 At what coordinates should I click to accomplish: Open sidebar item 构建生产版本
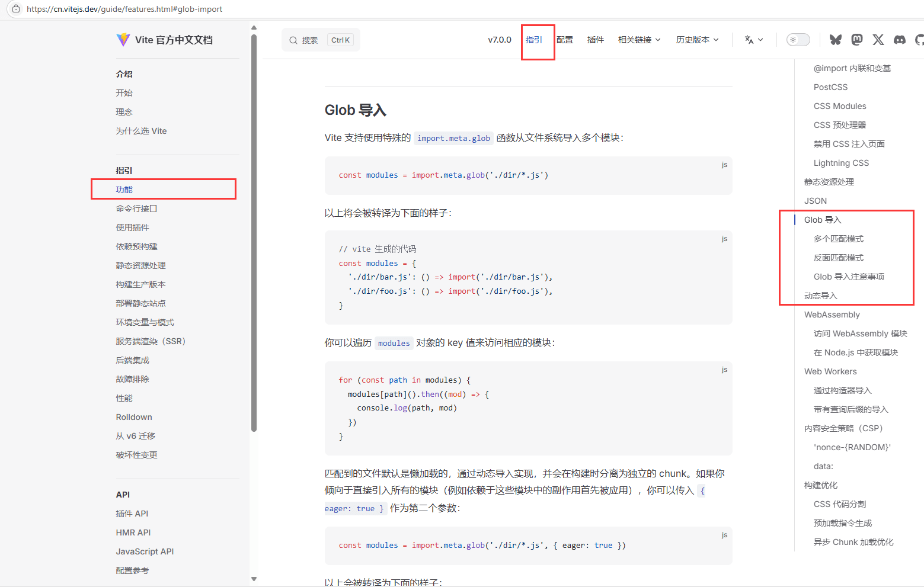[141, 284]
